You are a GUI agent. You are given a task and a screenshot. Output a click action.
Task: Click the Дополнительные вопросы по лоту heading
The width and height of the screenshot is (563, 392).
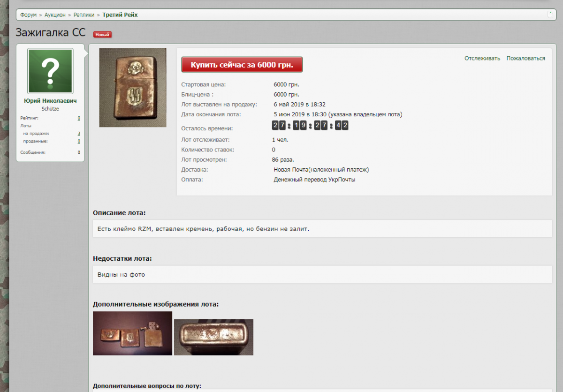click(x=147, y=386)
